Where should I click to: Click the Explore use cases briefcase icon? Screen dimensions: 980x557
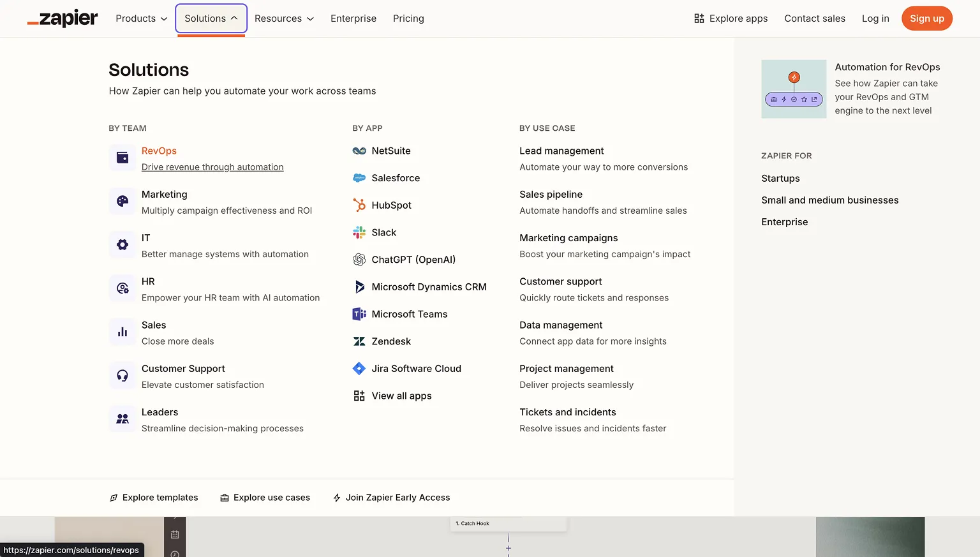(225, 498)
